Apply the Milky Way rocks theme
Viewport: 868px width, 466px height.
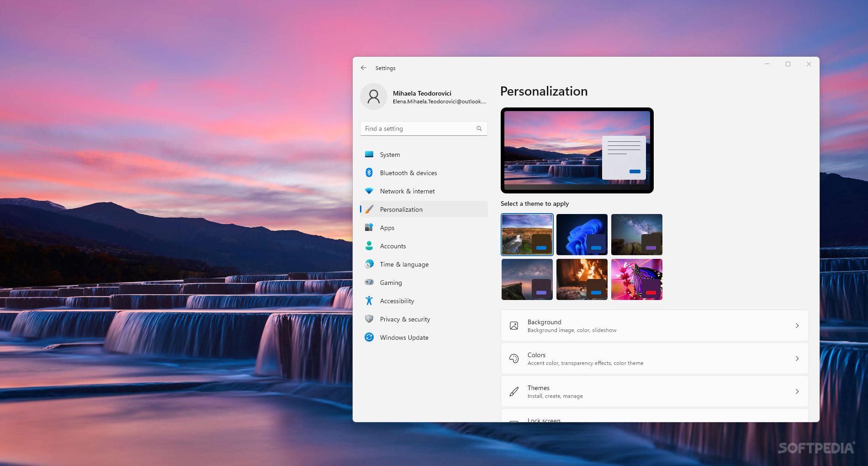coord(637,235)
